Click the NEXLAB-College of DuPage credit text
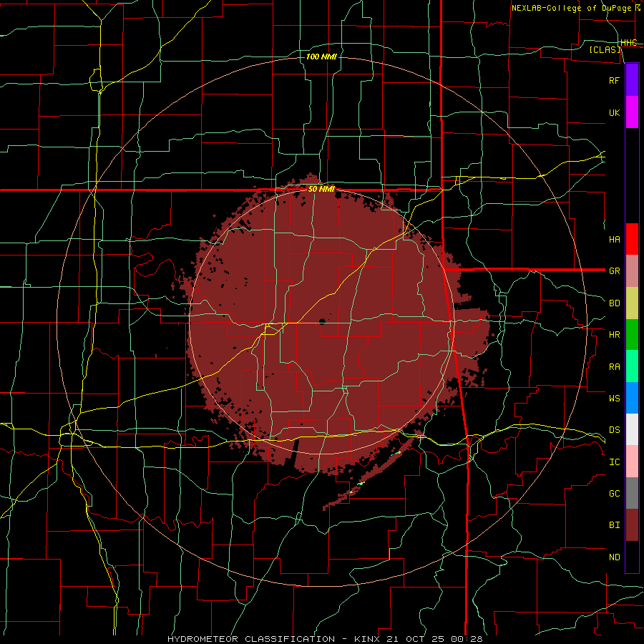Image resolution: width=644 pixels, height=644 pixels. tap(571, 8)
